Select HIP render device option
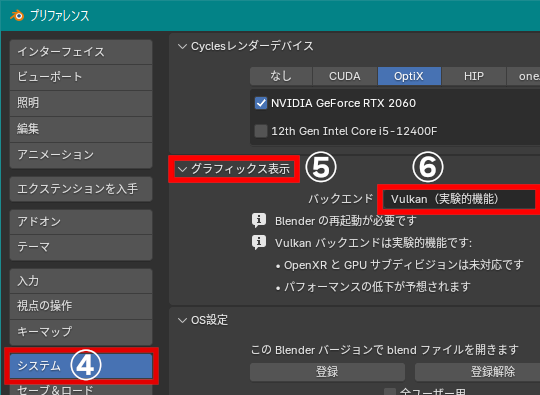 474,76
